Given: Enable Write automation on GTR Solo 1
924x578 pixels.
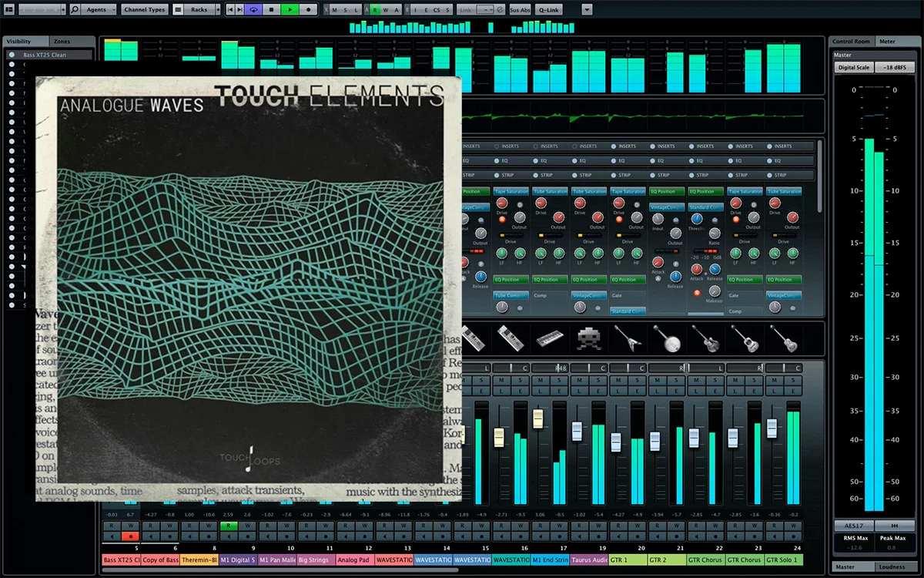Looking at the screenshot, I should coord(793,526).
